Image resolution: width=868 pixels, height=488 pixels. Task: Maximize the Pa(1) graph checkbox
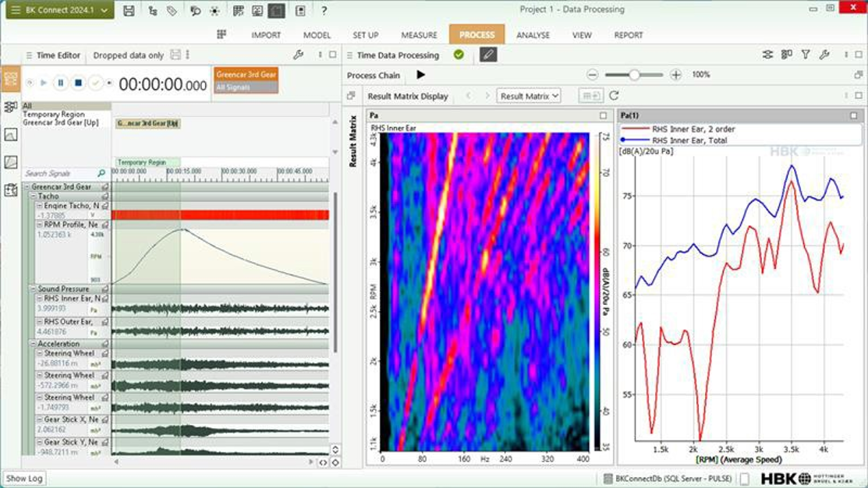tap(854, 115)
